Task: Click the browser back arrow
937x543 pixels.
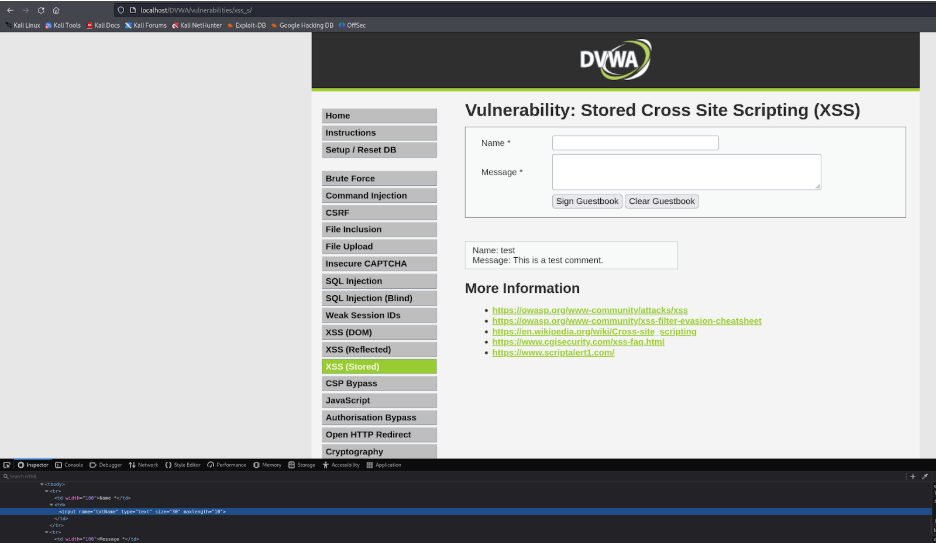Action: click(10, 10)
